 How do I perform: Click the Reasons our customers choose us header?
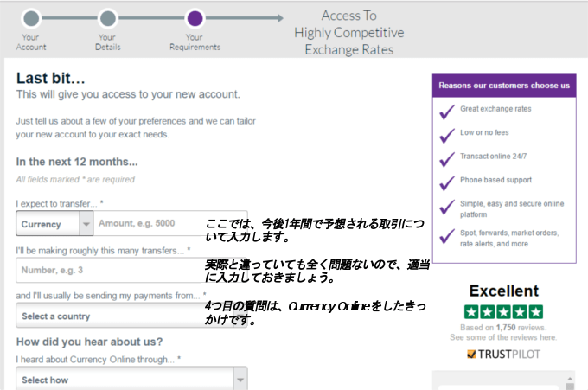coord(503,86)
